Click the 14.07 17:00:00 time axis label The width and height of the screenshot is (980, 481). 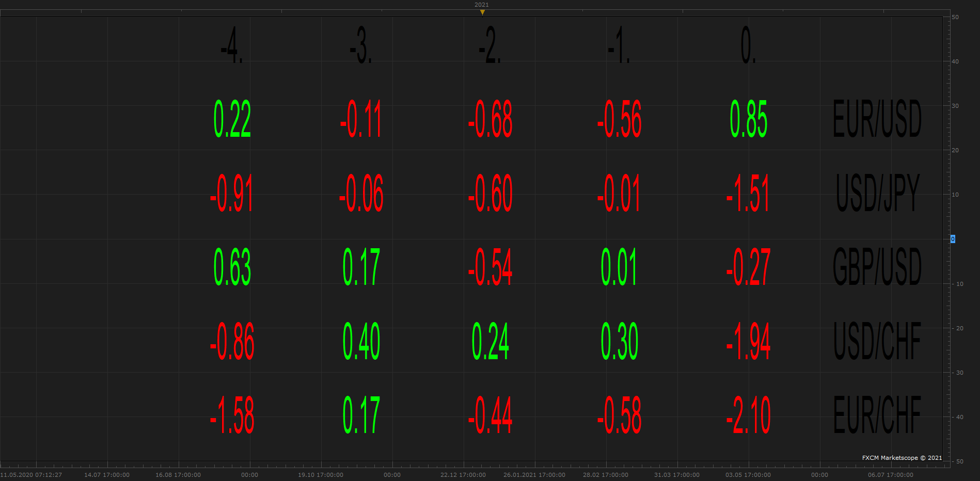coord(107,475)
